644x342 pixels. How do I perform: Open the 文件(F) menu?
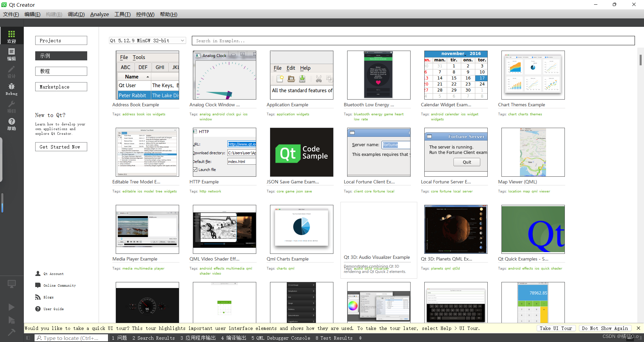pos(11,14)
